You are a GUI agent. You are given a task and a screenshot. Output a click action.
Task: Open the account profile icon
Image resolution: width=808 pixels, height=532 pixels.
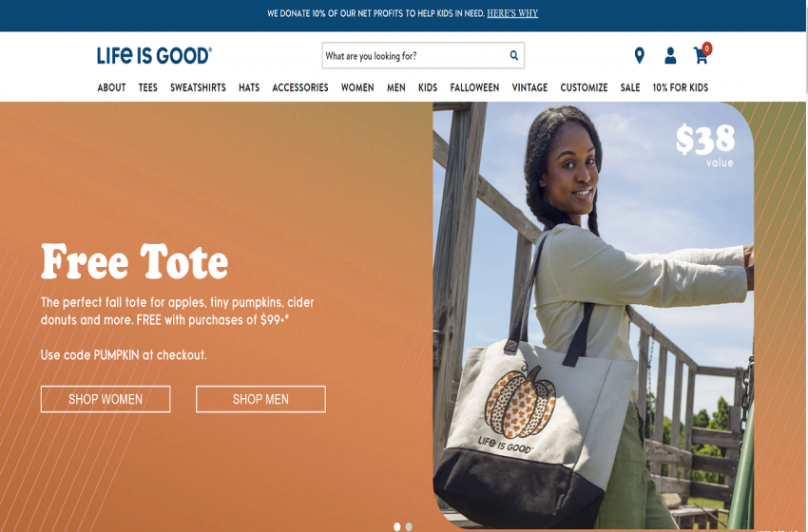click(670, 56)
